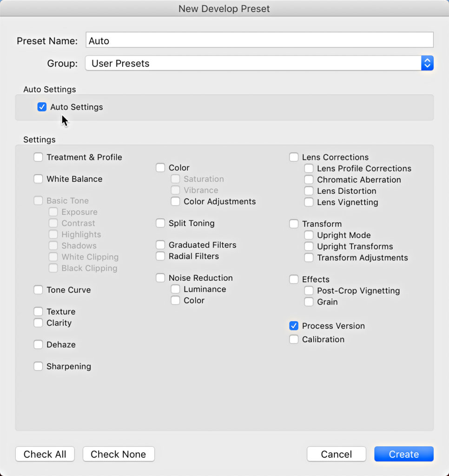Check Chromatic Aberration under Lens Corrections
This screenshot has width=449, height=476.
(x=309, y=179)
